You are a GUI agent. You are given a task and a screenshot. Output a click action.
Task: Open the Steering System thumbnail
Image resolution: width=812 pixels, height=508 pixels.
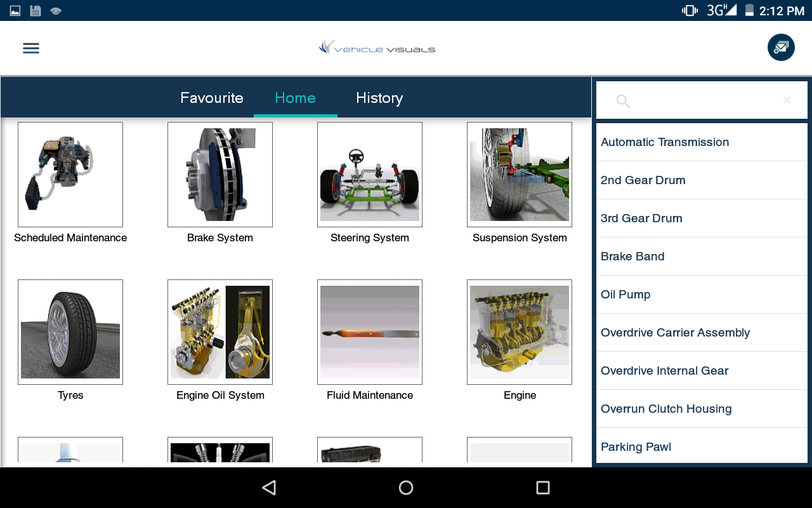370,175
